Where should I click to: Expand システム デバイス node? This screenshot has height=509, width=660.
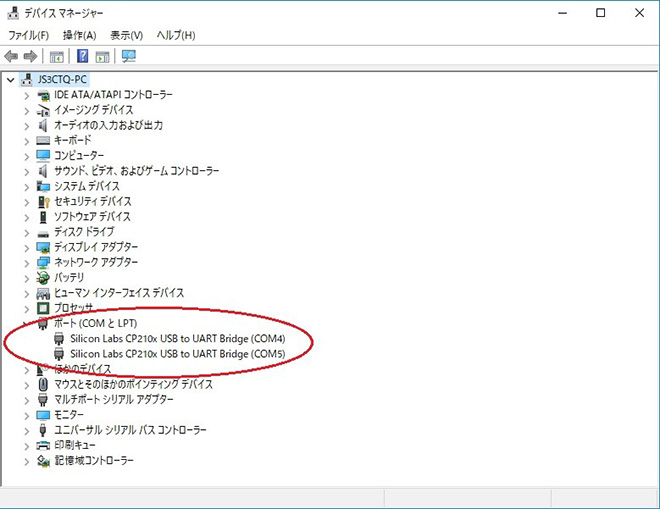(27, 187)
